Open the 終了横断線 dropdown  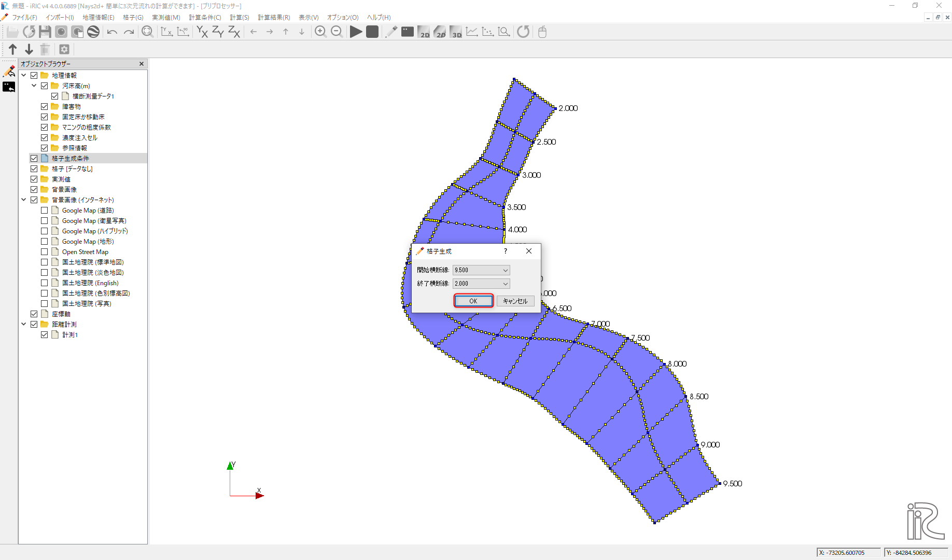(481, 284)
